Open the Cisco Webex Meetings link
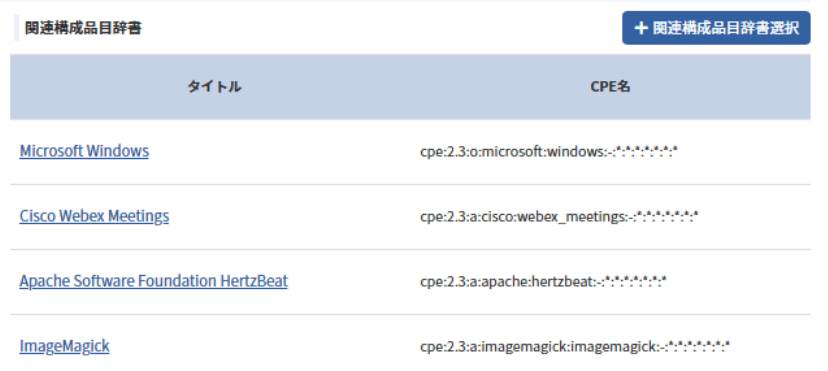Image resolution: width=828 pixels, height=371 pixels. pyautogui.click(x=94, y=216)
